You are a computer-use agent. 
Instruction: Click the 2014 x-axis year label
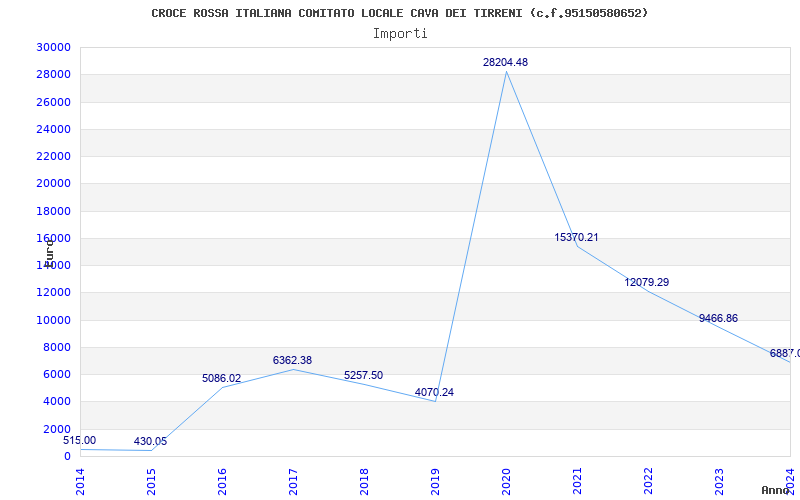[80, 482]
